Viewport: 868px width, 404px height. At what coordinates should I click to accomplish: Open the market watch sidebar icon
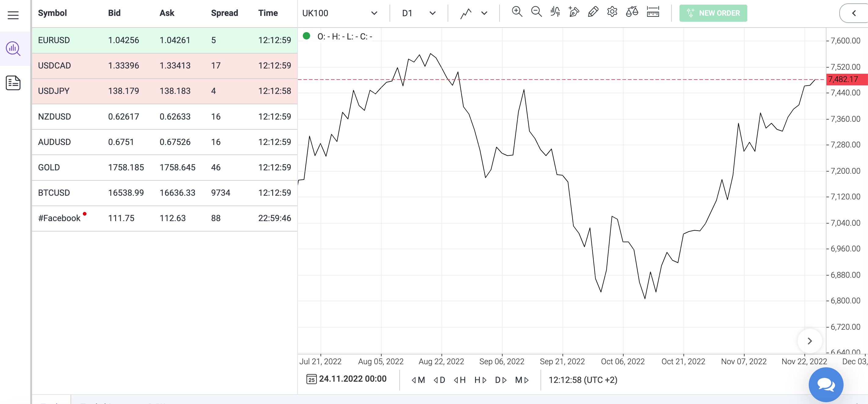point(13,49)
